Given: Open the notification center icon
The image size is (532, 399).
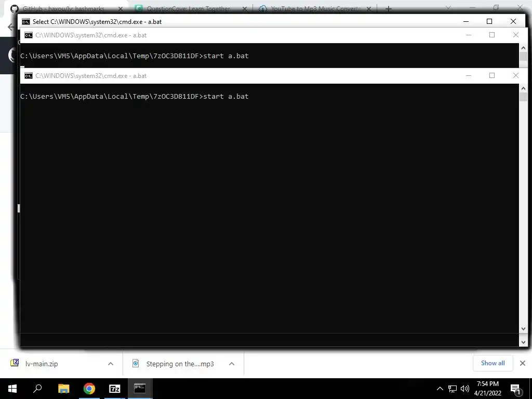Looking at the screenshot, I should pos(515,389).
